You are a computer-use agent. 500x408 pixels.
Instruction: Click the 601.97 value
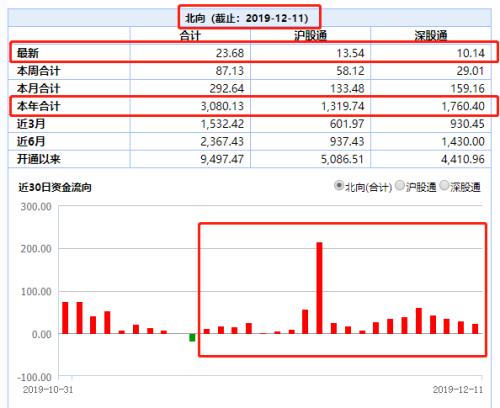click(x=347, y=124)
